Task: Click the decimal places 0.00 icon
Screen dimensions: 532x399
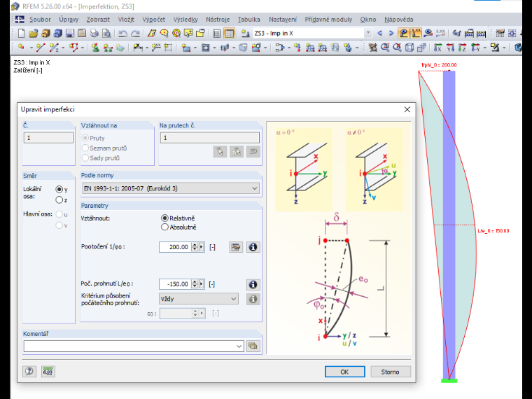Action: [48, 371]
